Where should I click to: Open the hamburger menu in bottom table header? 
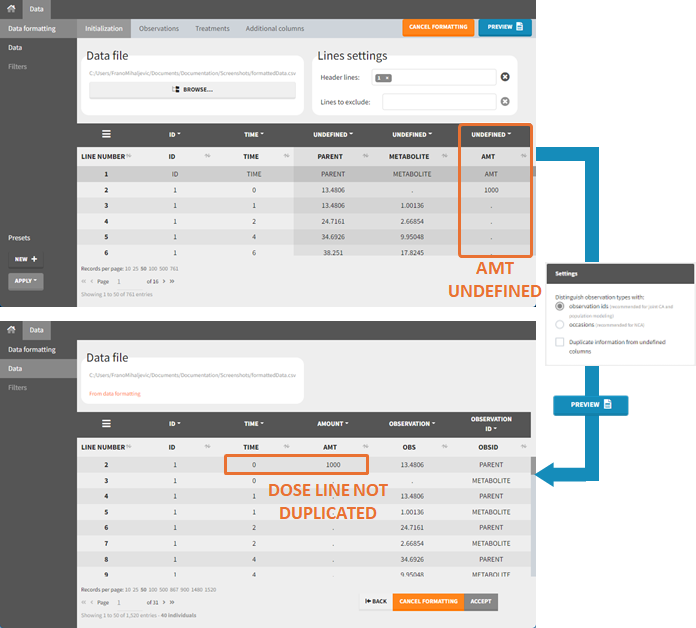106,424
